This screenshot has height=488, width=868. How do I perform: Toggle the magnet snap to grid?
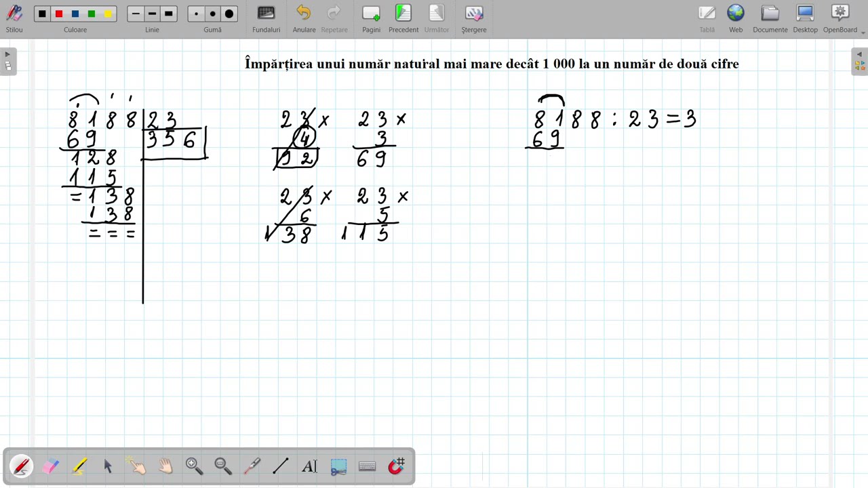tap(396, 466)
